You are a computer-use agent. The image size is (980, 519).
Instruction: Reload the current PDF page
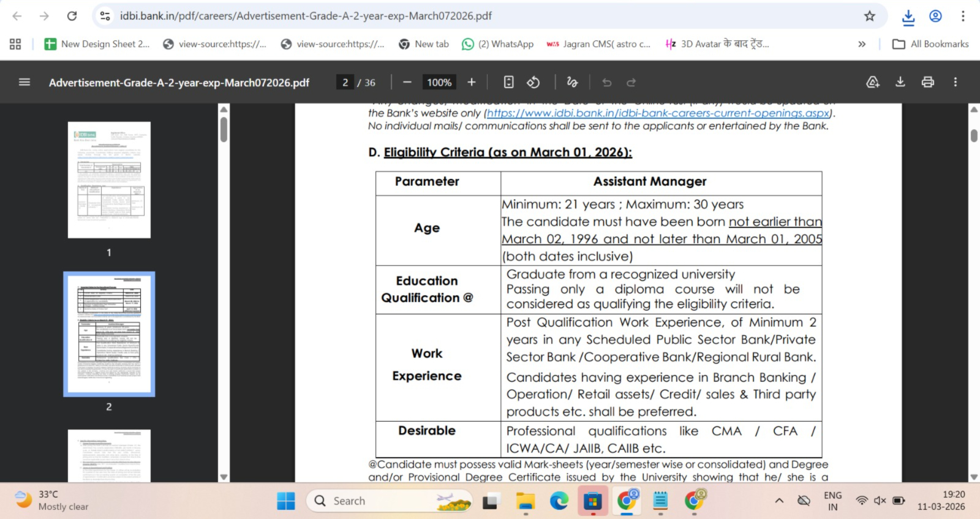72,16
